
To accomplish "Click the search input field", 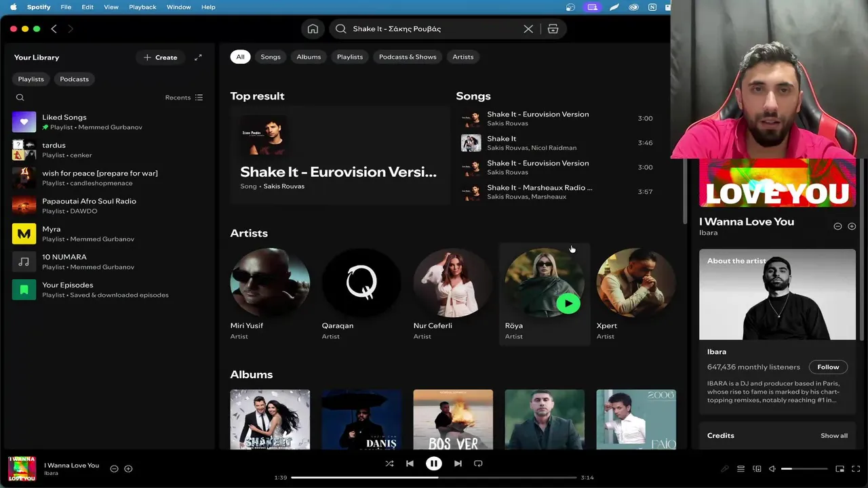I will (434, 29).
